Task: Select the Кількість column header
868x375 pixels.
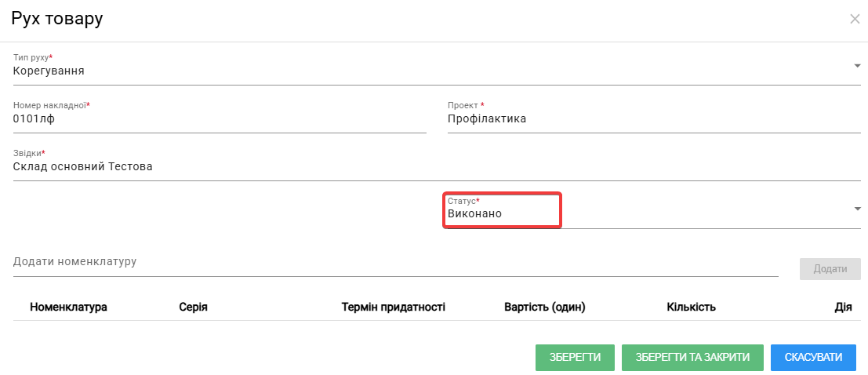Action: coord(692,307)
